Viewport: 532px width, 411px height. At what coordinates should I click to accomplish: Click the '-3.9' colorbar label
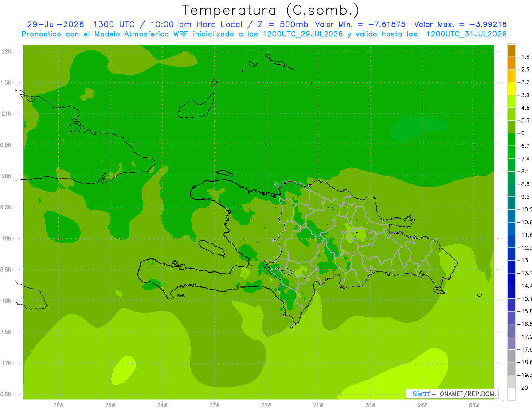[524, 95]
